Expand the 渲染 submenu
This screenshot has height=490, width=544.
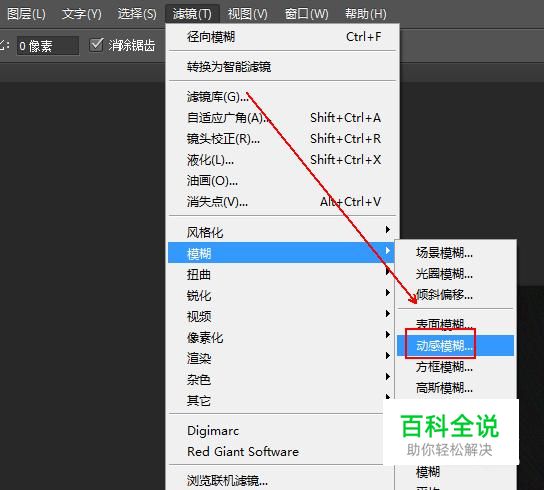click(x=281, y=358)
